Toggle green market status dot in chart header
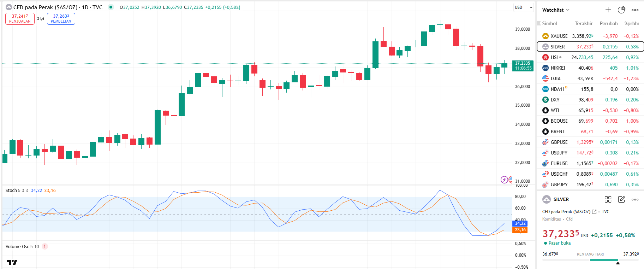 [x=111, y=7]
